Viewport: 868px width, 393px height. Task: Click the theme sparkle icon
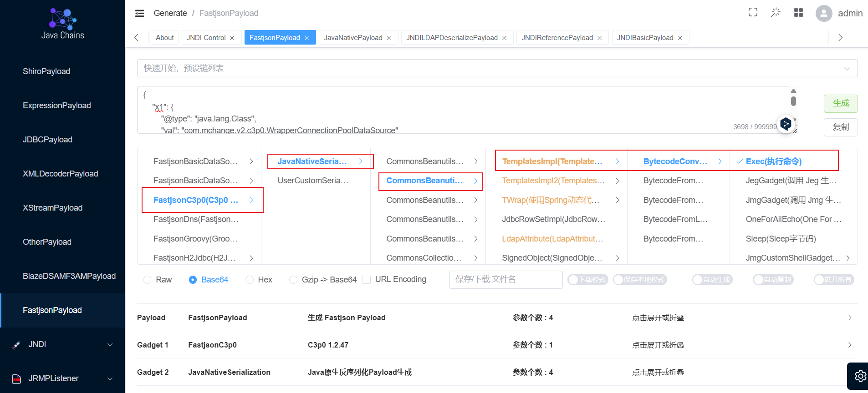776,13
